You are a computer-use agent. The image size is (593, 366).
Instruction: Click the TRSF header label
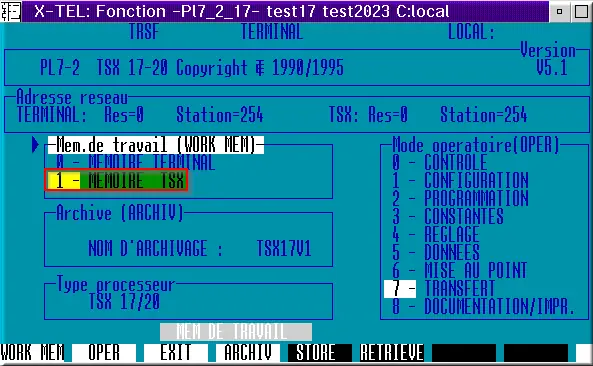click(x=144, y=31)
